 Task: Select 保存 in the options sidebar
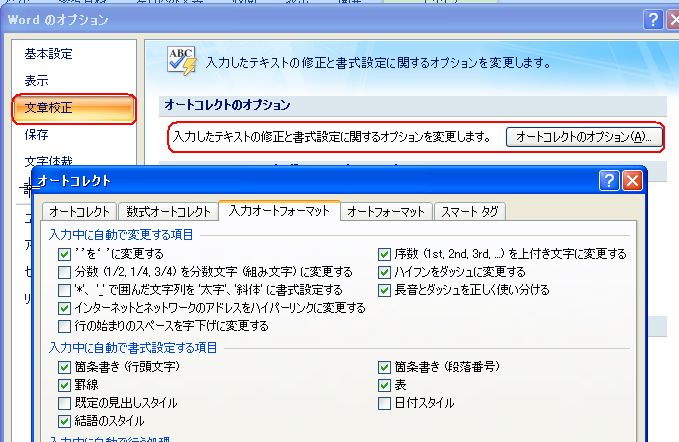(x=36, y=135)
